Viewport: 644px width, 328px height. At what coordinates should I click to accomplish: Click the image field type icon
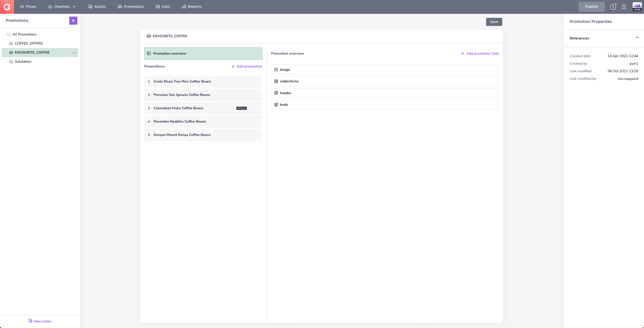[276, 69]
